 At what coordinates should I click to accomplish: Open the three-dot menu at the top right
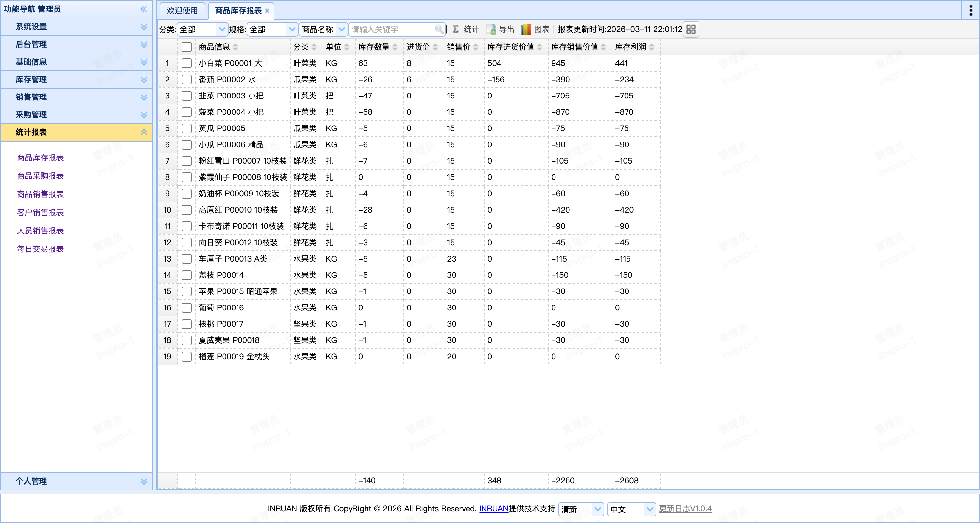[971, 10]
